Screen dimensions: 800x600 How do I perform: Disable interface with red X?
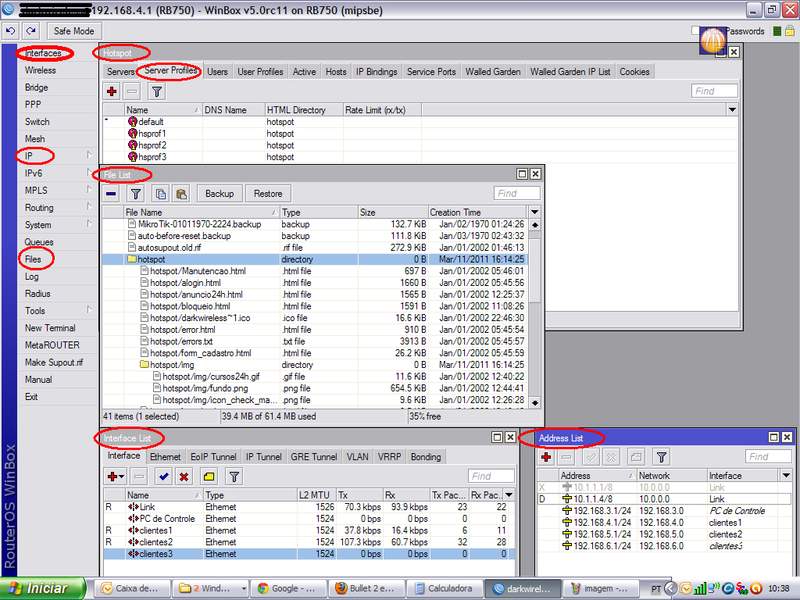click(184, 477)
